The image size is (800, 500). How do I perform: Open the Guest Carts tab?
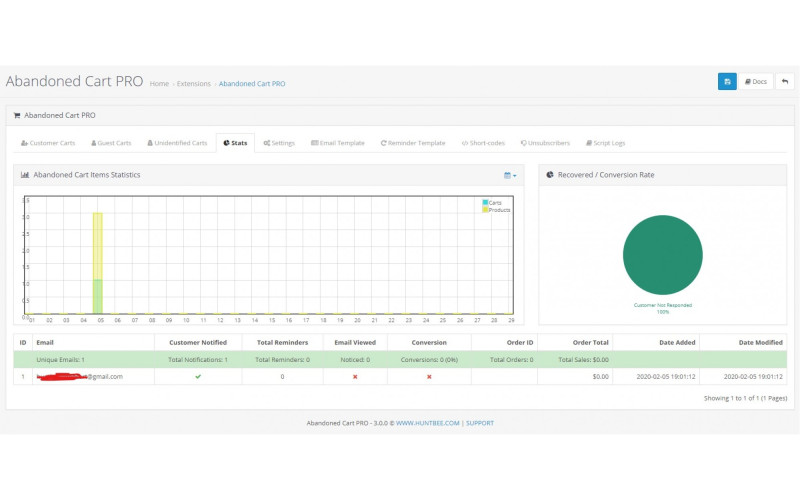[x=111, y=143]
